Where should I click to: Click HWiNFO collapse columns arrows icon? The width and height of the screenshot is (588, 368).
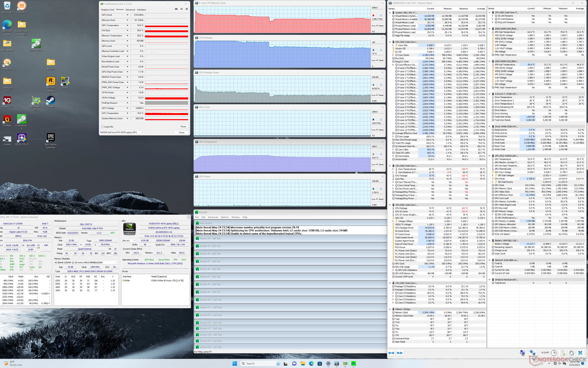[399, 353]
